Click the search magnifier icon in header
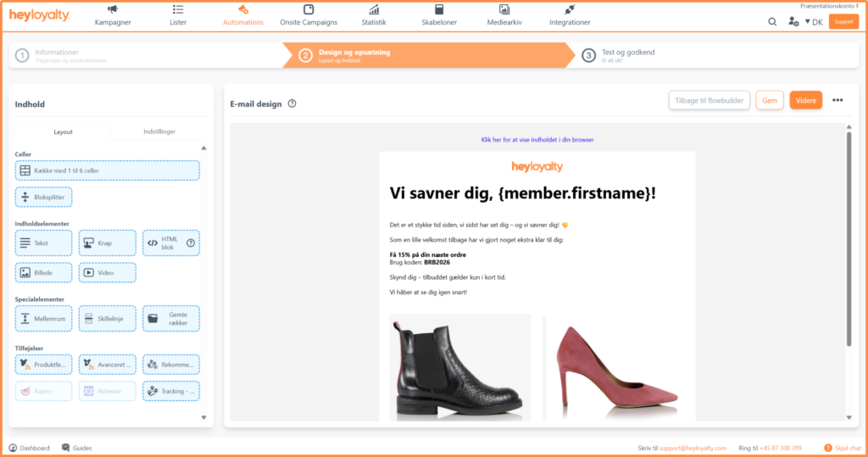The width and height of the screenshot is (868, 457). (772, 22)
